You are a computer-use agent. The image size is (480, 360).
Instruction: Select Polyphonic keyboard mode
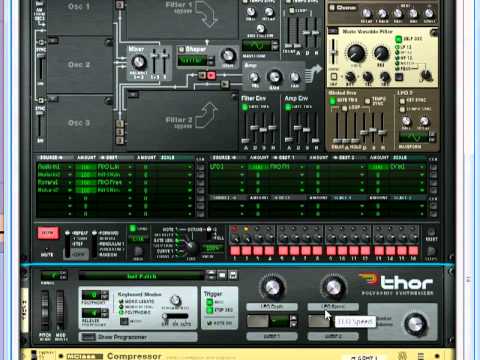[121, 312]
